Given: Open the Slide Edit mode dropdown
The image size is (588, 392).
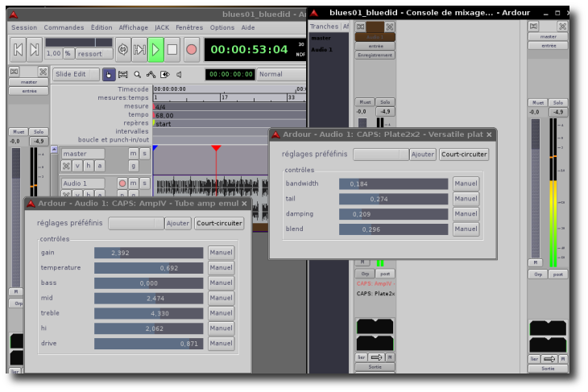Looking at the screenshot, I should point(77,74).
